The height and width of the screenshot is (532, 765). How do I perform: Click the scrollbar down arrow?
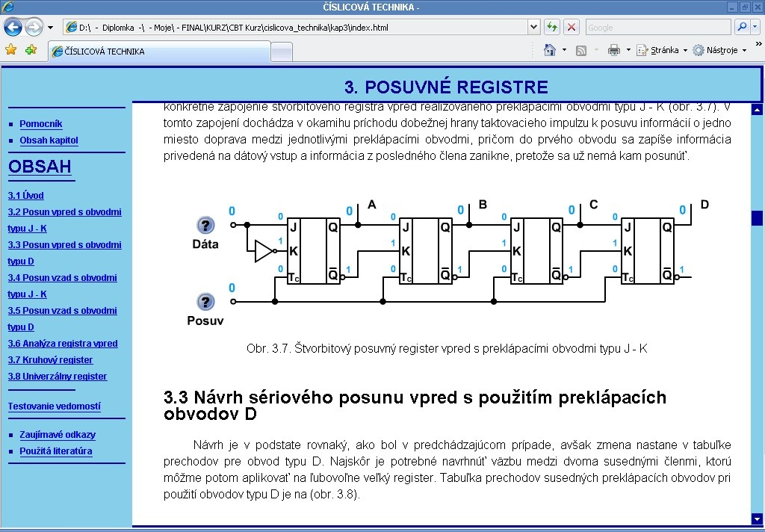pyautogui.click(x=758, y=519)
